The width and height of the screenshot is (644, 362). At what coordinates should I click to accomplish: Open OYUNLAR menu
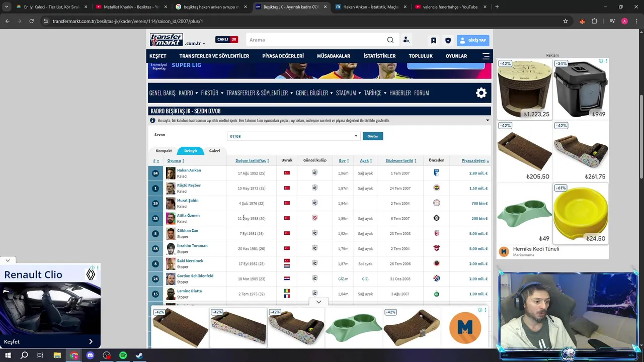(456, 56)
